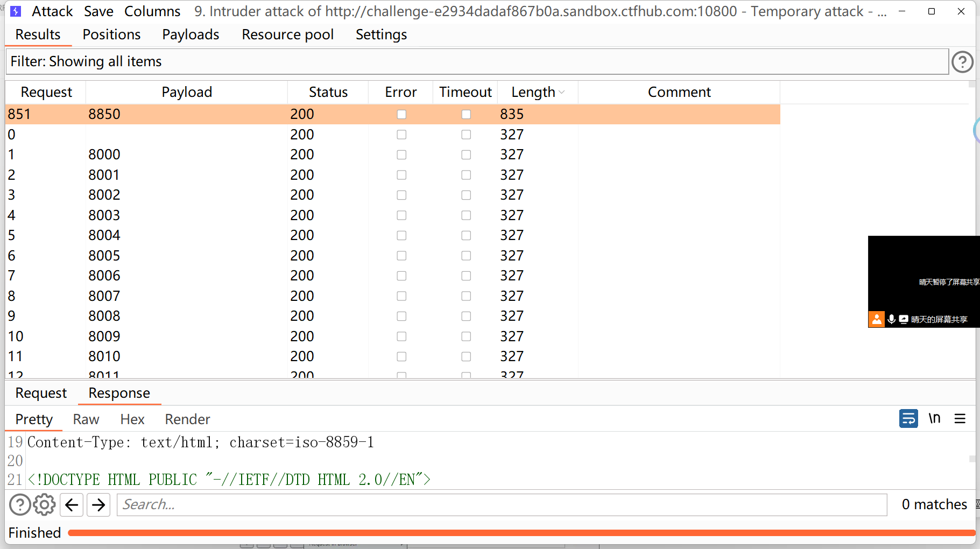The image size is (980, 549).
Task: Go to next search match arrow
Action: (98, 504)
